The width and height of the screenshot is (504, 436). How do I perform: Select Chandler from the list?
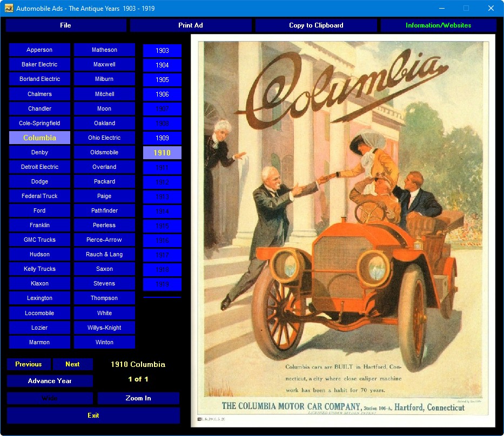39,108
